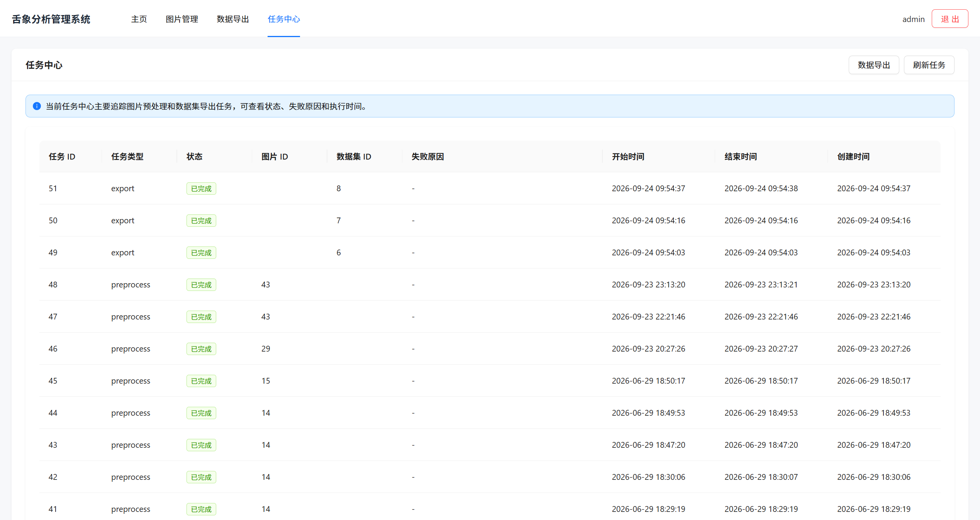This screenshot has width=980, height=520.
Task: Click the task ID cell 41
Action: point(53,509)
